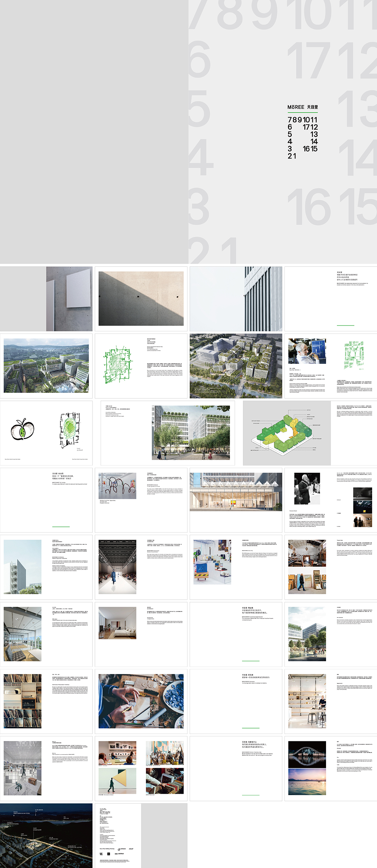Open the bedroom interior photo

tap(117, 623)
